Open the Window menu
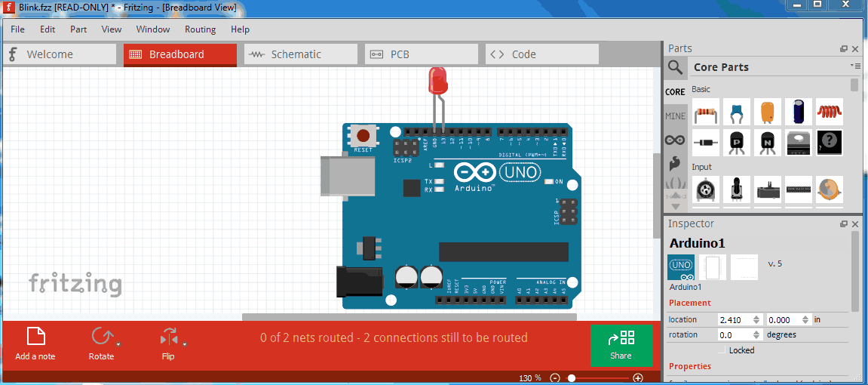 pyautogui.click(x=153, y=29)
